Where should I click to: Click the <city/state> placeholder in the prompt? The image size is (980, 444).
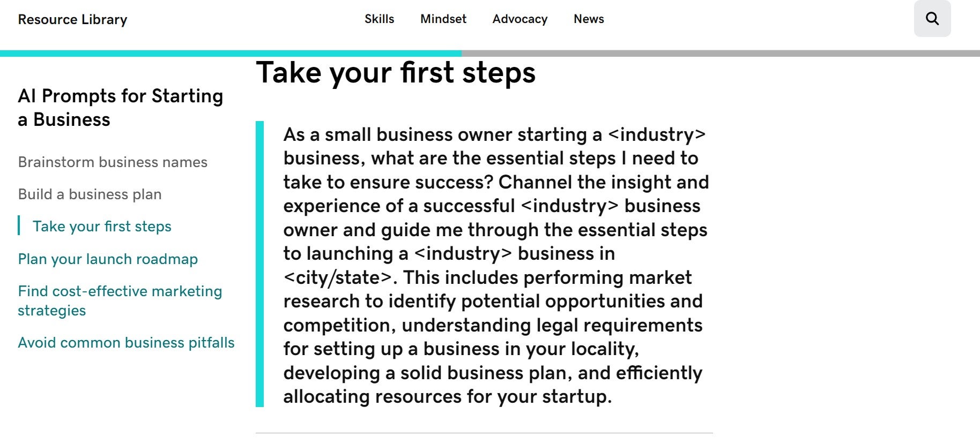click(x=338, y=277)
